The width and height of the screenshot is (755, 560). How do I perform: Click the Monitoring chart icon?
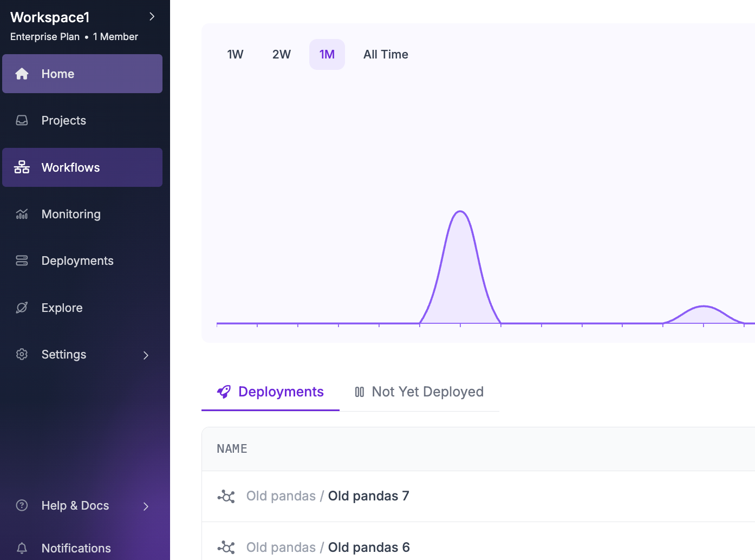(x=22, y=214)
